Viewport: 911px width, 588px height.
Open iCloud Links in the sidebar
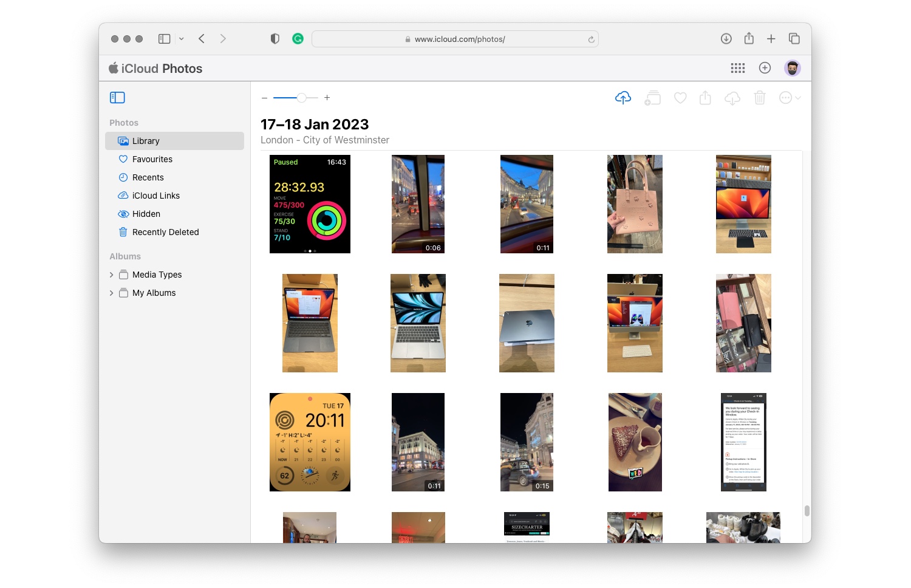[x=175, y=196]
